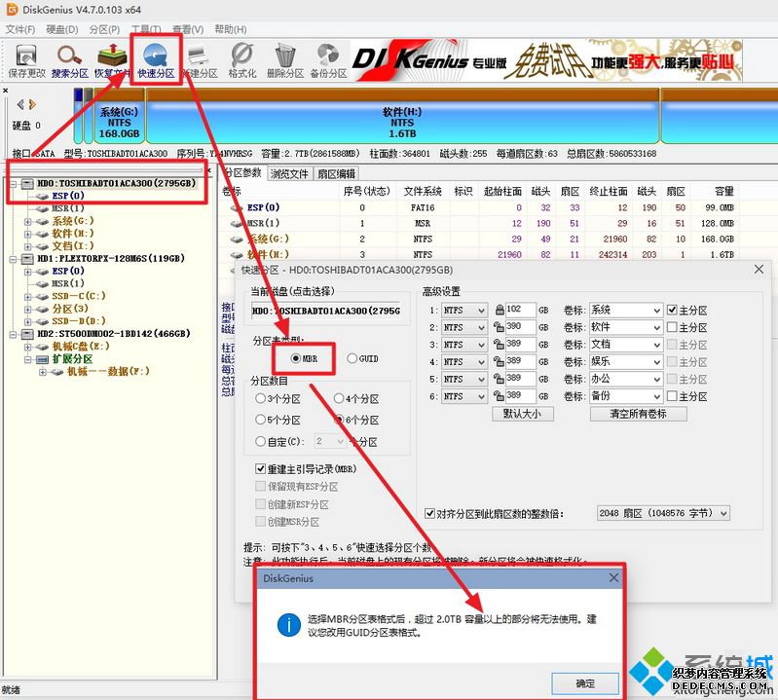The height and width of the screenshot is (700, 778).
Task: Expand the 系统(G:) tree node
Action: pos(28,221)
